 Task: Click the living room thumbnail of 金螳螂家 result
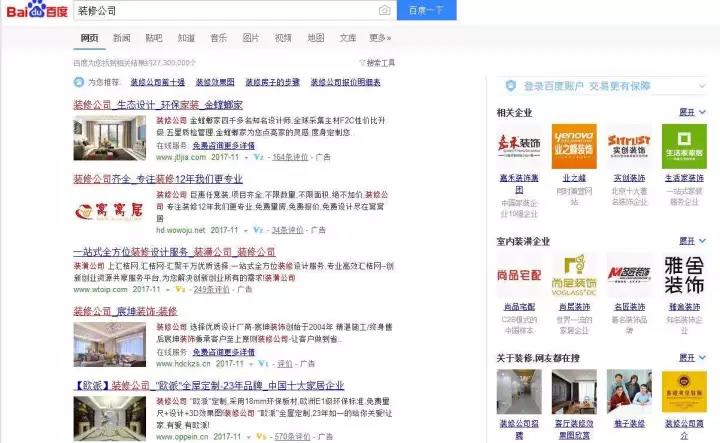109,138
